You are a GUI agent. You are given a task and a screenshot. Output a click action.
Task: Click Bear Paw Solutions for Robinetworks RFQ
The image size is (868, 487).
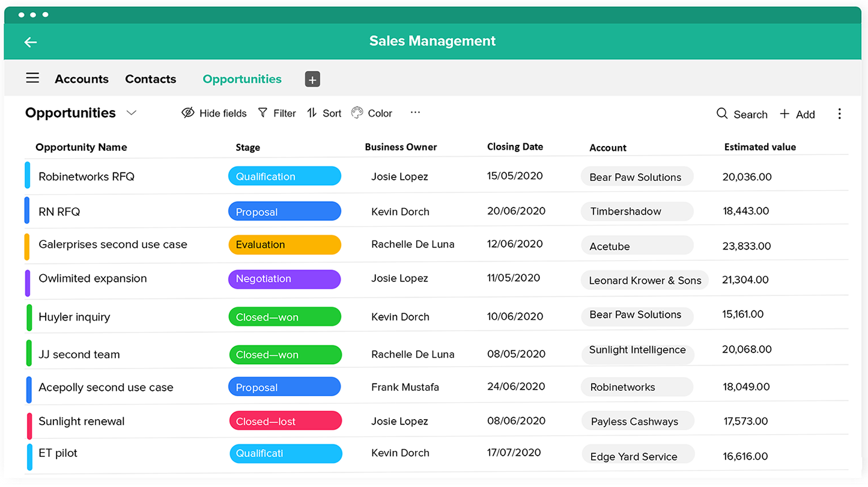(x=637, y=177)
